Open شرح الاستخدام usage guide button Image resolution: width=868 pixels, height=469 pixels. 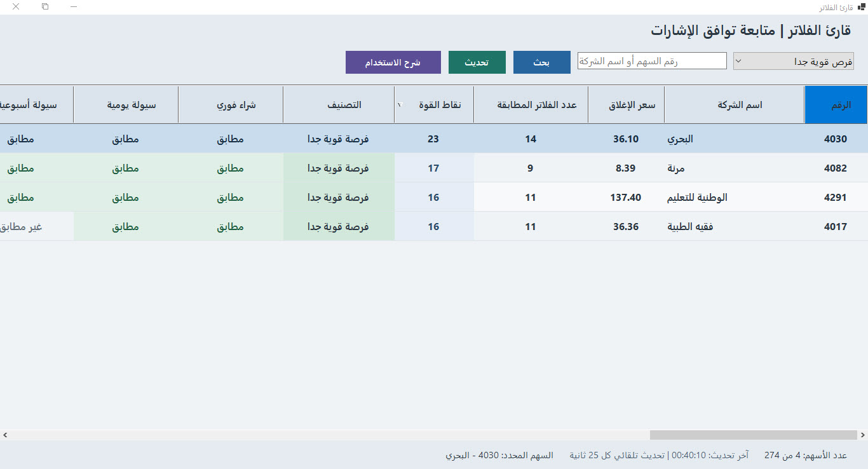393,62
